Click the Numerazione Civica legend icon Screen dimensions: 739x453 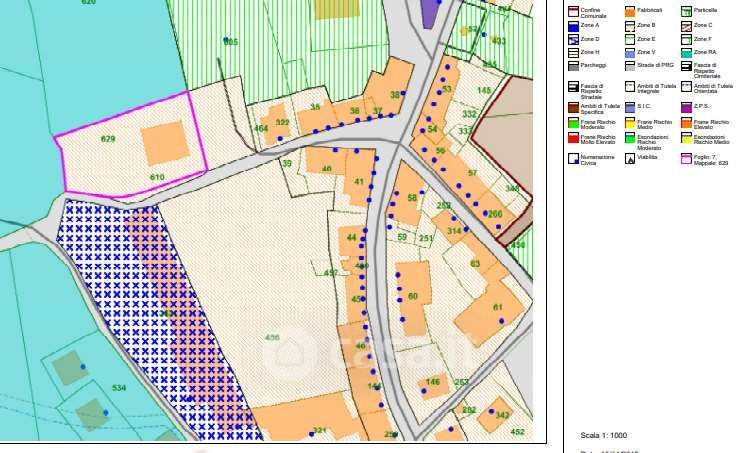click(x=573, y=159)
